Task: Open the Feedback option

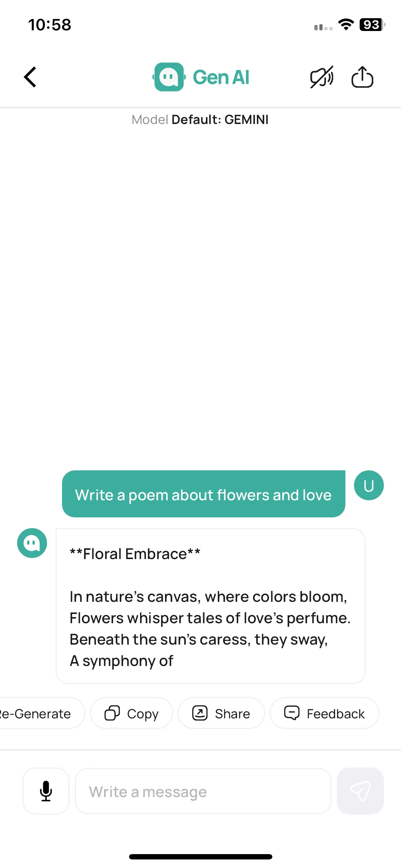Action: [324, 714]
